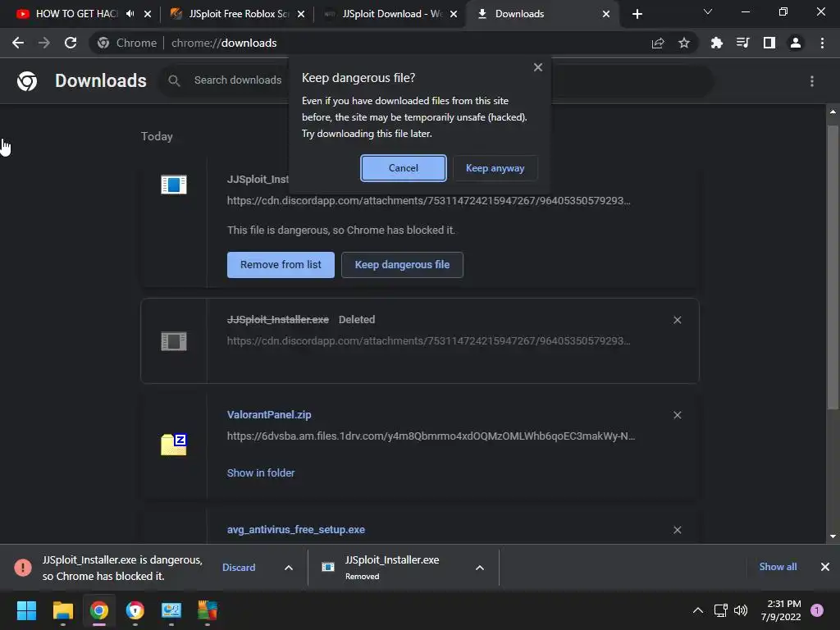Open the Windows Start menu
840x630 pixels.
[26, 610]
